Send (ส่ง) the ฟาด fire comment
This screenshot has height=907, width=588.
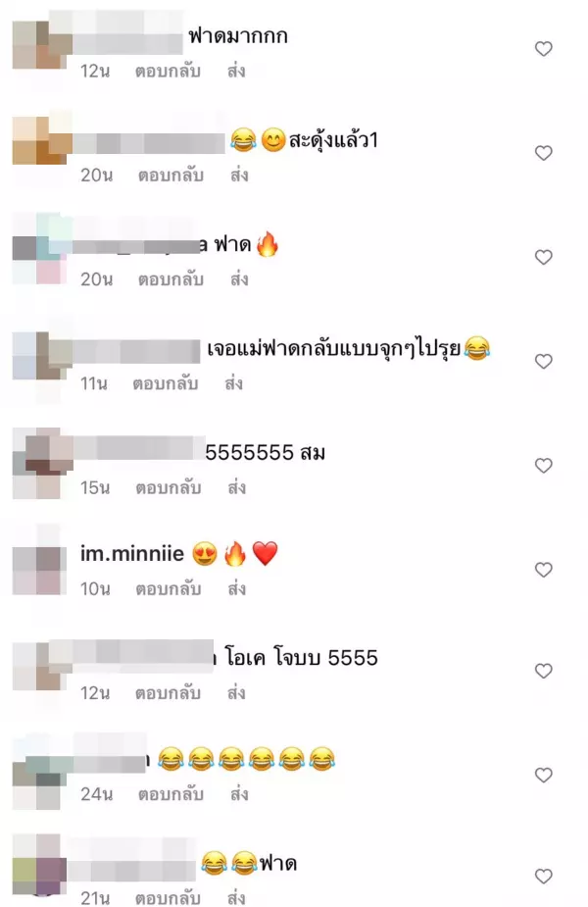coord(239,279)
